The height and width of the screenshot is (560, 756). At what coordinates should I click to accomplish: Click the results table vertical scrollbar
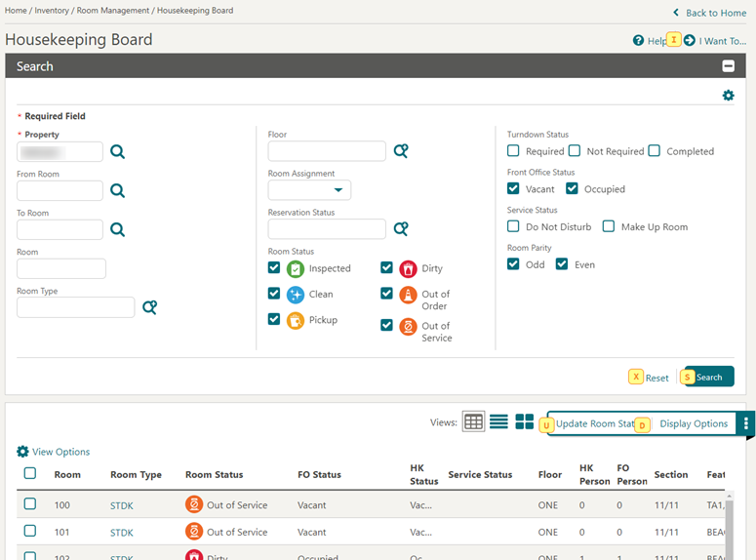(729, 526)
